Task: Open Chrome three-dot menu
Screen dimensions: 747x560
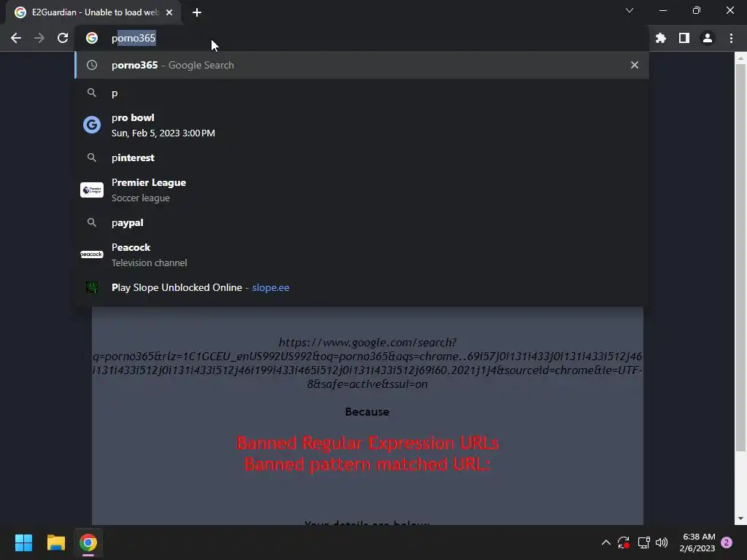Action: click(x=731, y=38)
